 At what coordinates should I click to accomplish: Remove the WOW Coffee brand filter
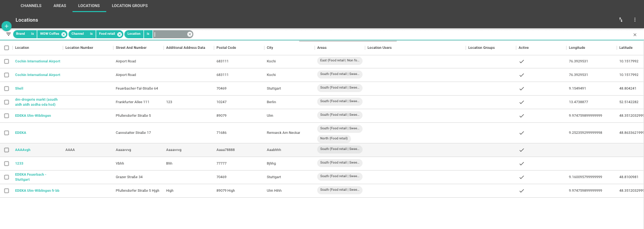click(63, 34)
